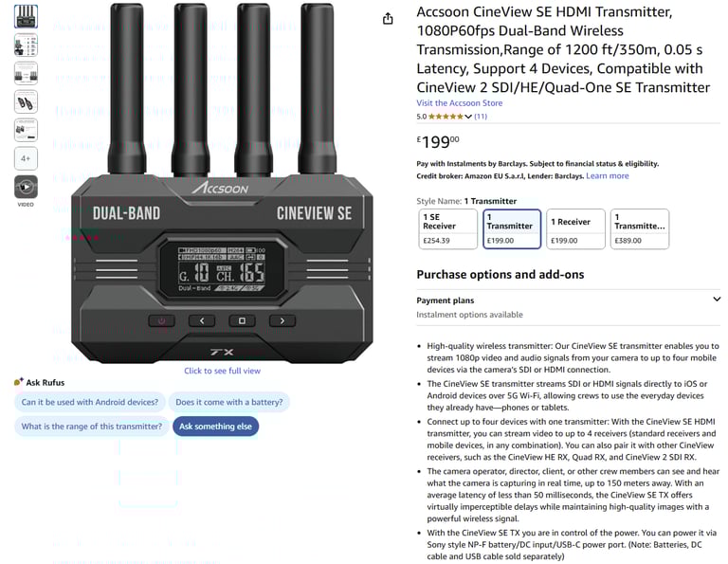Screen dimensions: 728x564
Task: Open the fifth product thumbnail
Action: (x=26, y=130)
